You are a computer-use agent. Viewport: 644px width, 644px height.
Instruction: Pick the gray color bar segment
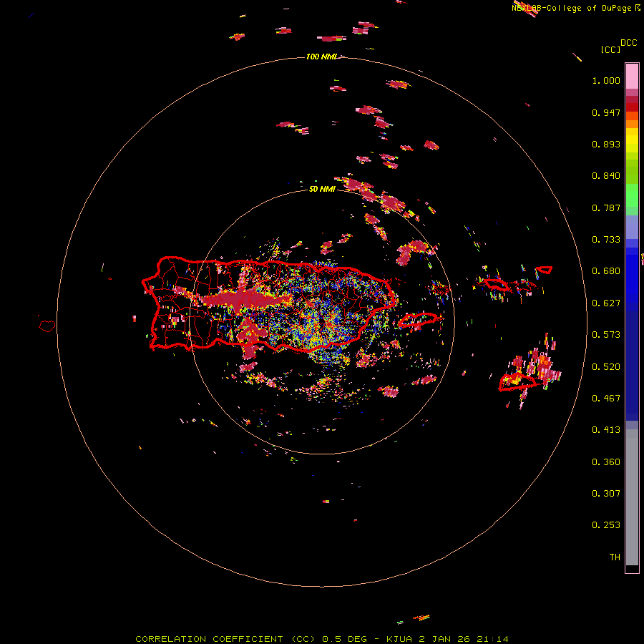coord(632,497)
